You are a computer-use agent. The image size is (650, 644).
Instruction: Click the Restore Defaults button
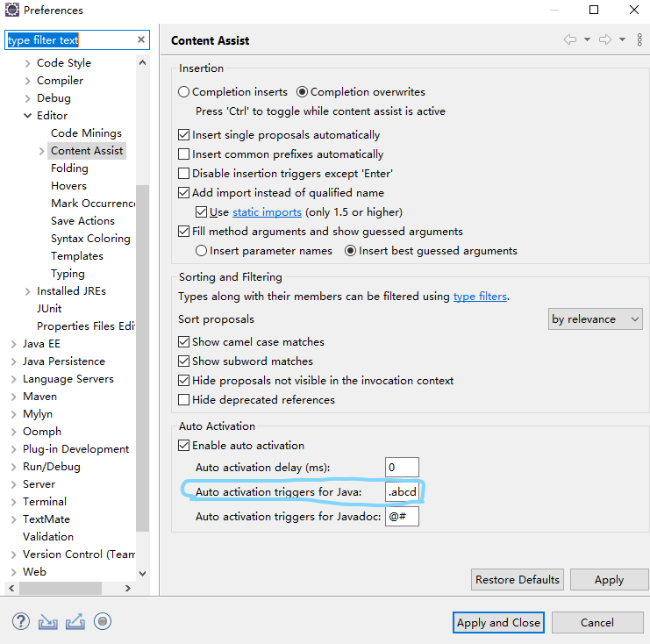click(517, 579)
